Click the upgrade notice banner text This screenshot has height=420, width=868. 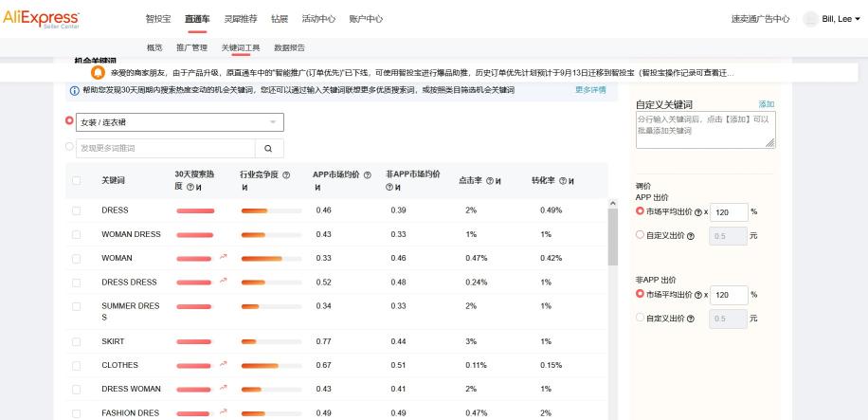(x=423, y=73)
